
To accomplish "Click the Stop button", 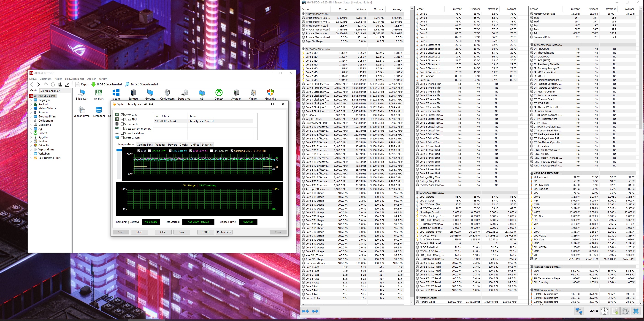I will point(139,232).
